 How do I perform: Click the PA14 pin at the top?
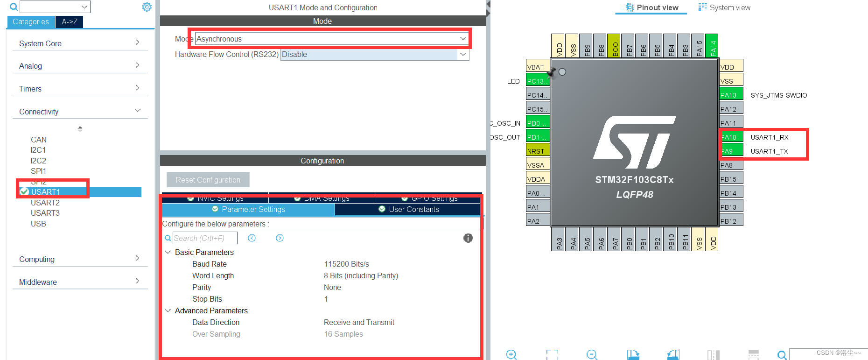point(712,46)
